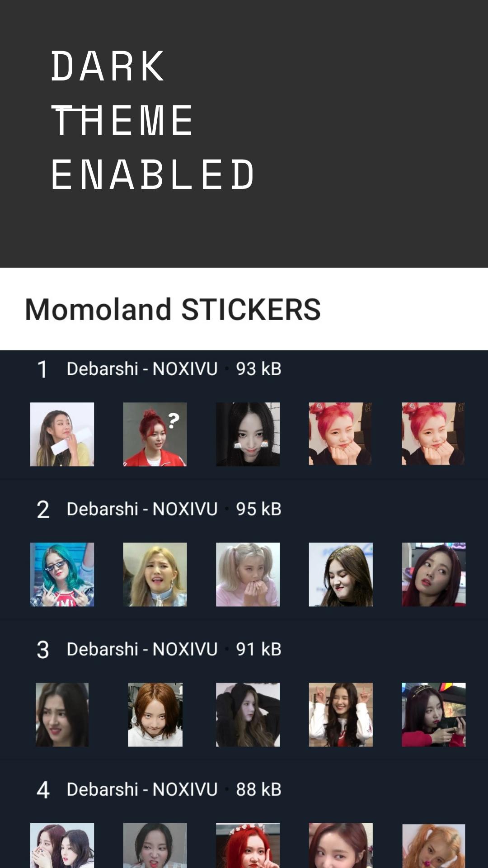
Task: Choose red-haired flower crown sticker
Action: [248, 845]
